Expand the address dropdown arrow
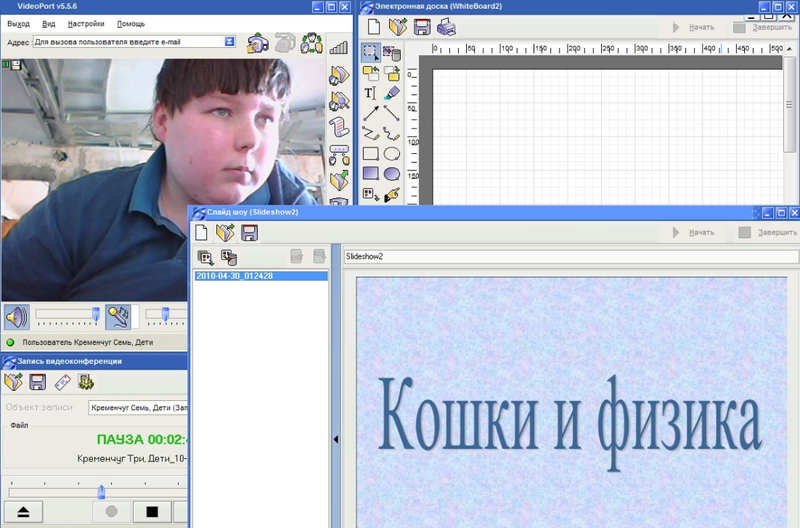800x528 pixels. pyautogui.click(x=230, y=42)
